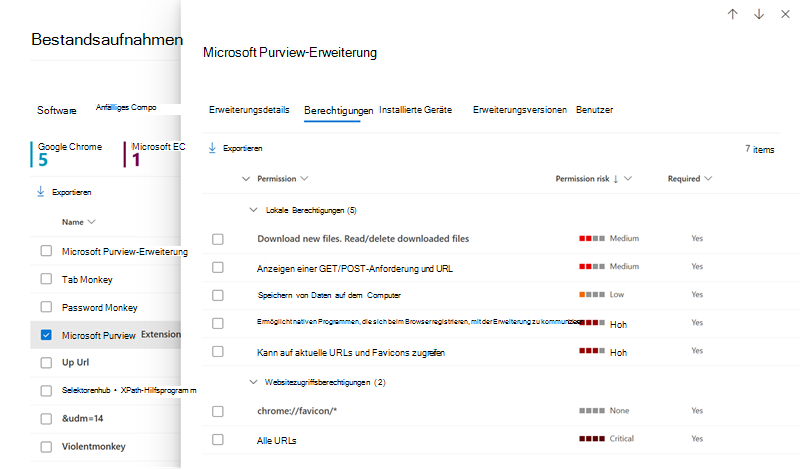Image resolution: width=800 pixels, height=470 pixels.
Task: Check the Password Monkey checkbox
Action: point(46,307)
